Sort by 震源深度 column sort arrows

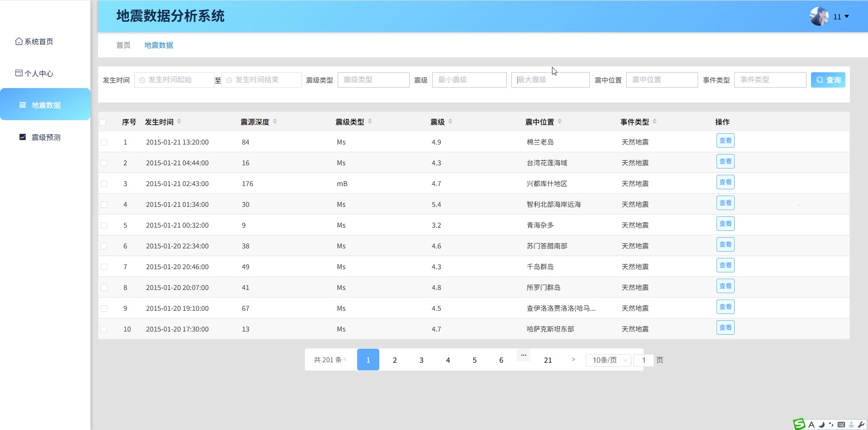click(275, 122)
